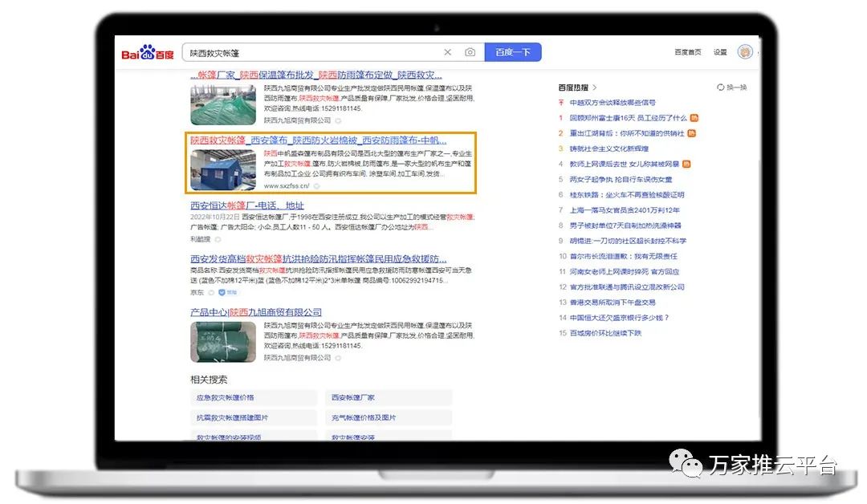This screenshot has width=867, height=504.
Task: Open the 西安恒达帐篷厂-电话、地址 result
Action: (246, 205)
